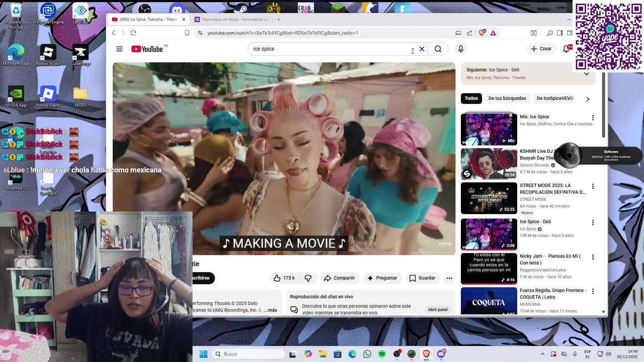Open WhatsApp from the taskbar

tap(367, 354)
